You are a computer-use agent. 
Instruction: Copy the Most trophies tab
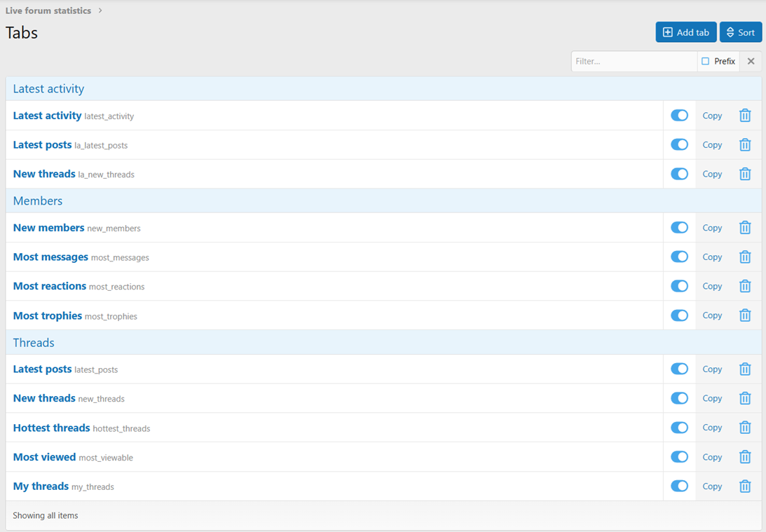coord(712,315)
